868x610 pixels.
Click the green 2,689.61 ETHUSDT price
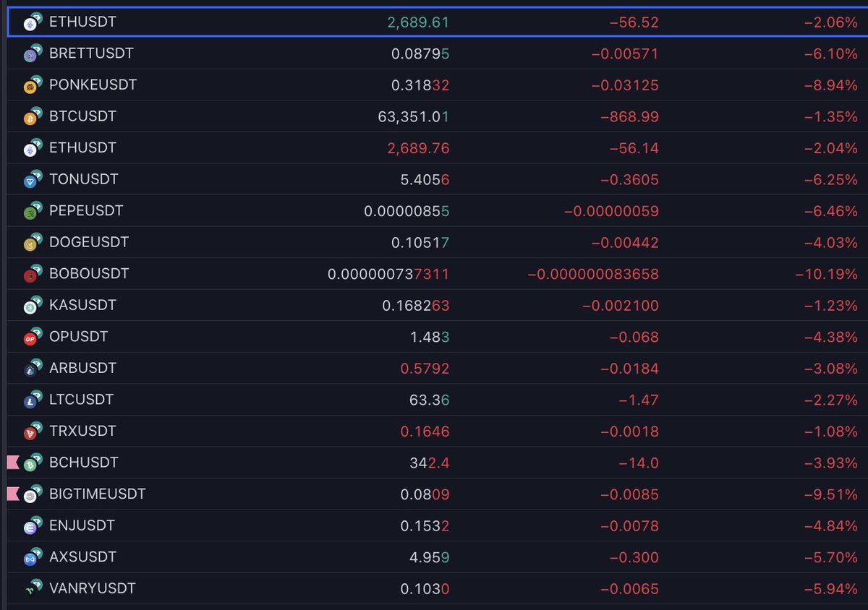(418, 22)
